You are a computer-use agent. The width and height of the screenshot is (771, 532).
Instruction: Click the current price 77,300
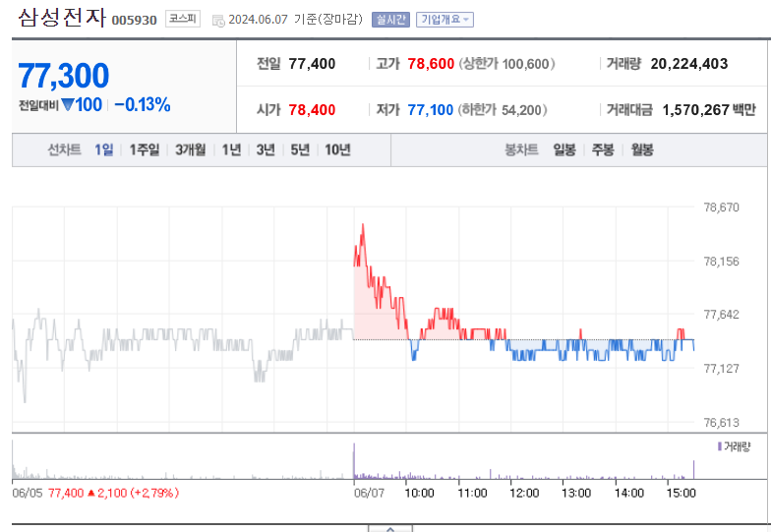(x=63, y=76)
